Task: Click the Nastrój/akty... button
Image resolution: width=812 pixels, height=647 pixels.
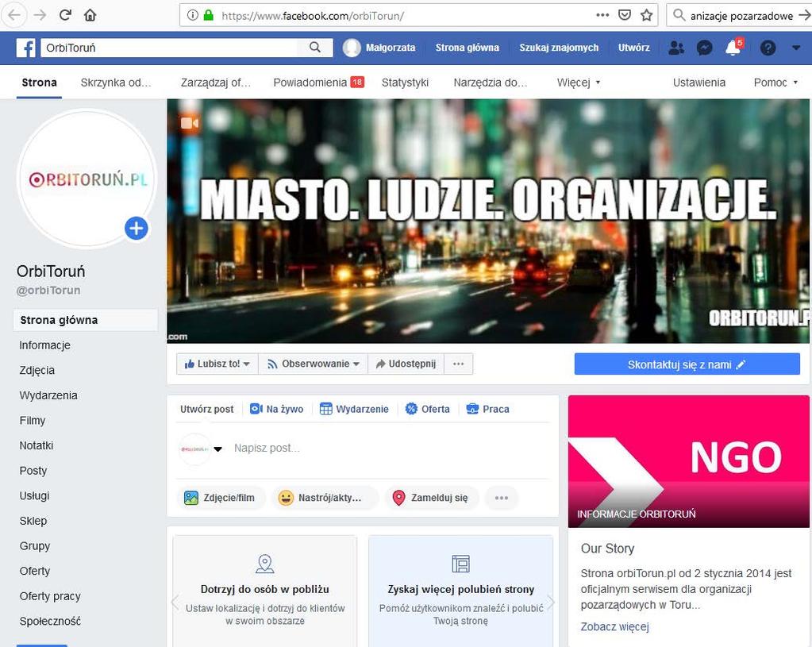Action: pos(324,498)
